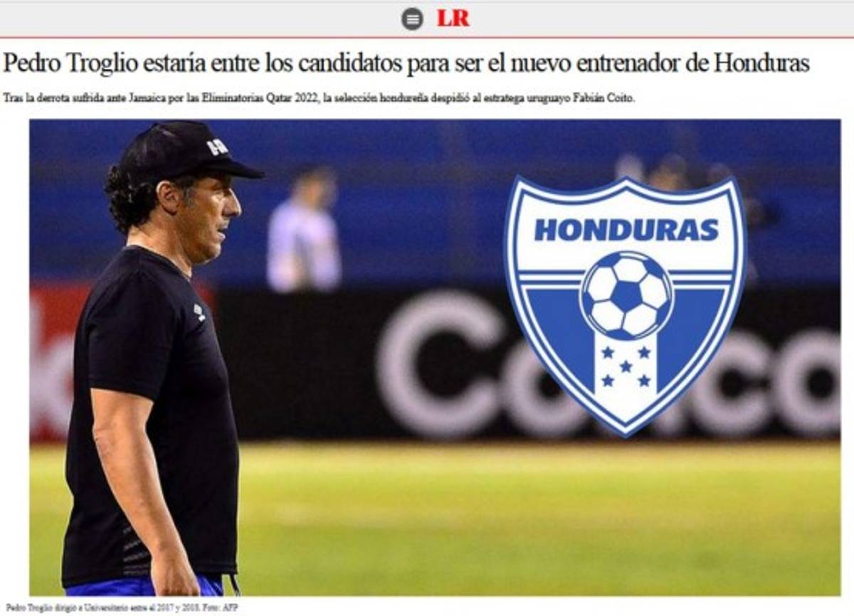This screenshot has height=616, width=854.
Task: Click the five blue stars on crest
Action: (x=626, y=366)
